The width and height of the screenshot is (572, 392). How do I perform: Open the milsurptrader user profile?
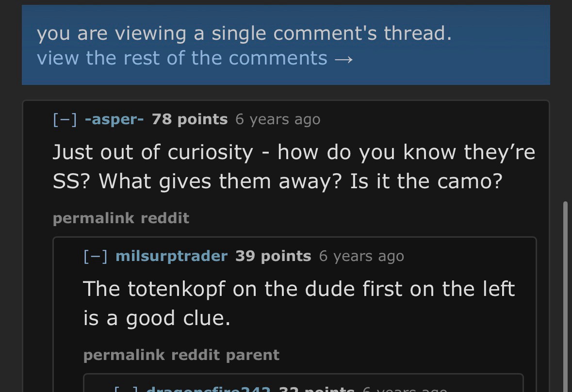click(x=171, y=256)
